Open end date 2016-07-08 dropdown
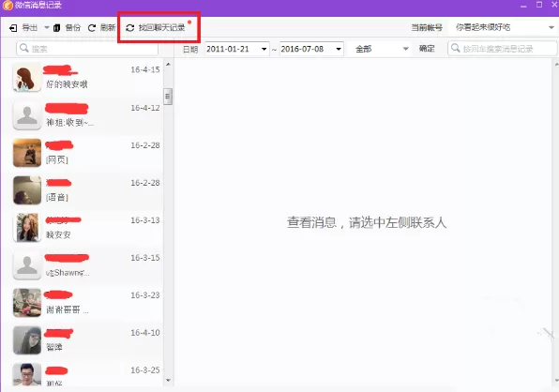Screen dimensions: 559x392 point(339,49)
